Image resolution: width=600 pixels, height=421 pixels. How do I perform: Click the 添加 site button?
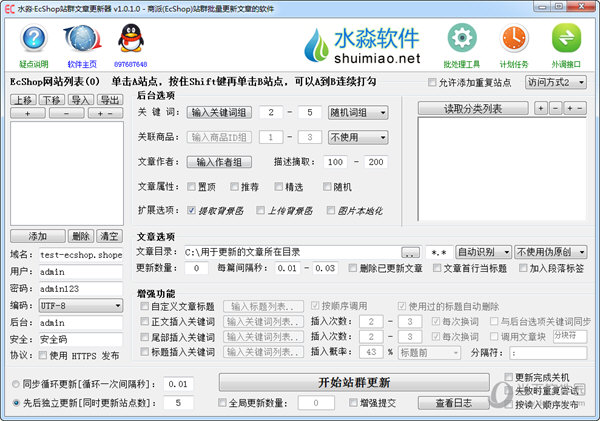coord(38,236)
